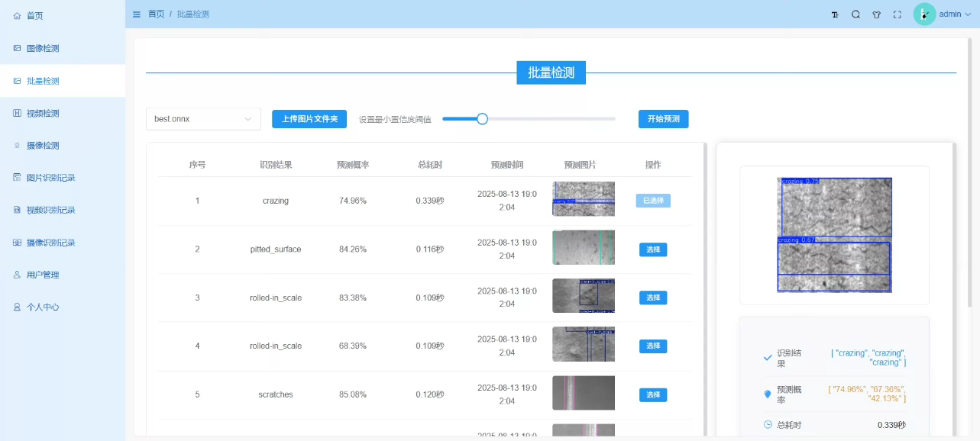Image resolution: width=980 pixels, height=441 pixels.
Task: Go to 视频检测 menu item
Action: (x=63, y=113)
